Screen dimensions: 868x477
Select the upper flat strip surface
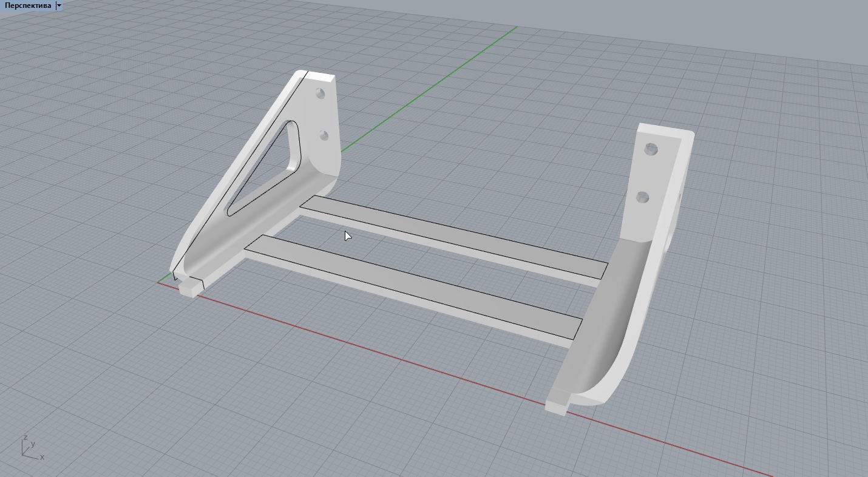[454, 237]
